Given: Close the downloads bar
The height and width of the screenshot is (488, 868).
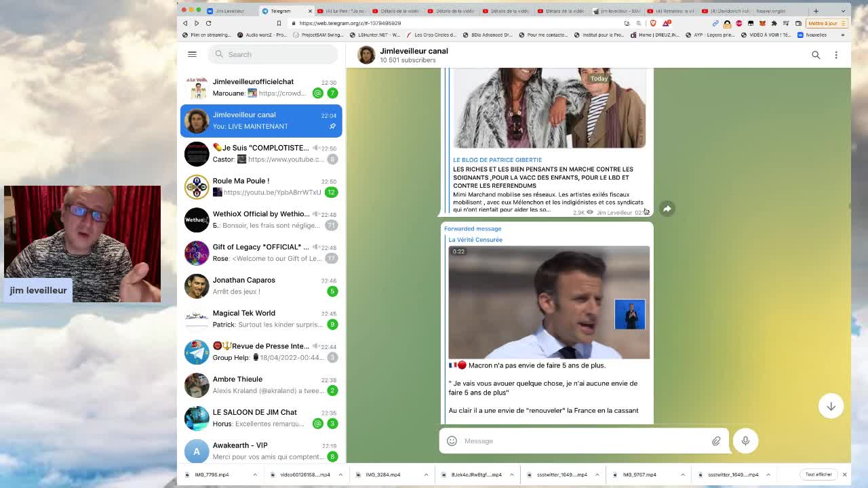Looking at the screenshot, I should [x=844, y=474].
